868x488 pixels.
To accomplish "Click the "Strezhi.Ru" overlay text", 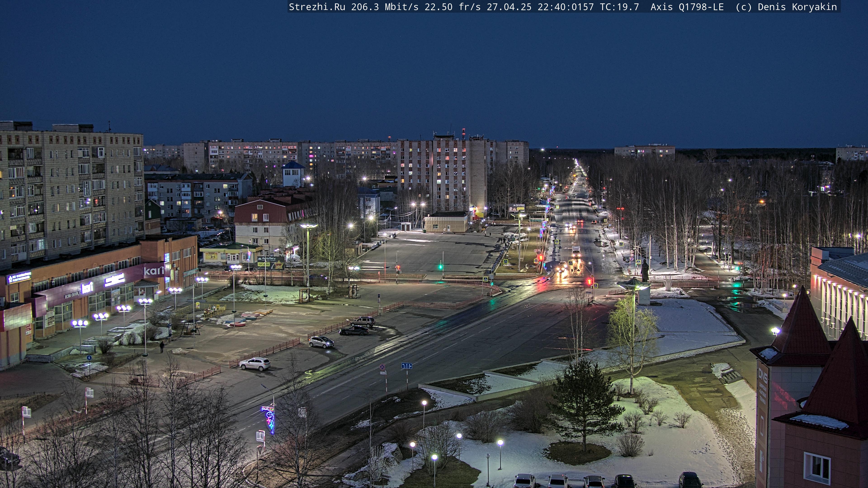I will click(x=317, y=7).
